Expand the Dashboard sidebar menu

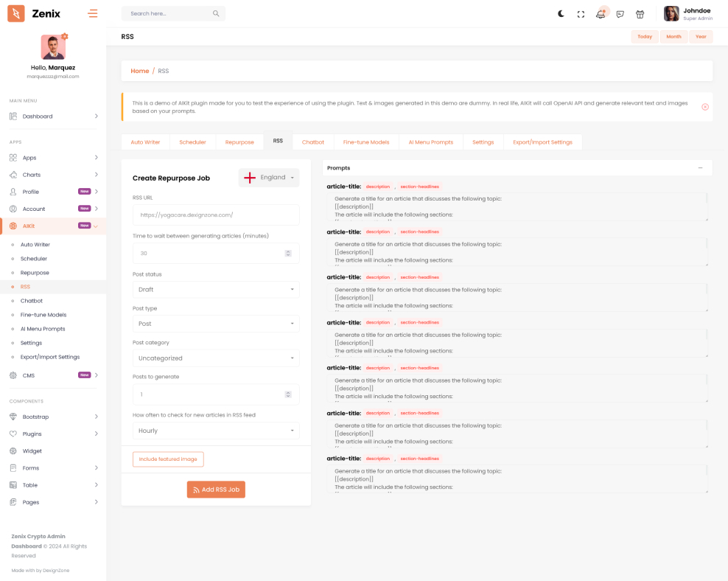point(53,116)
